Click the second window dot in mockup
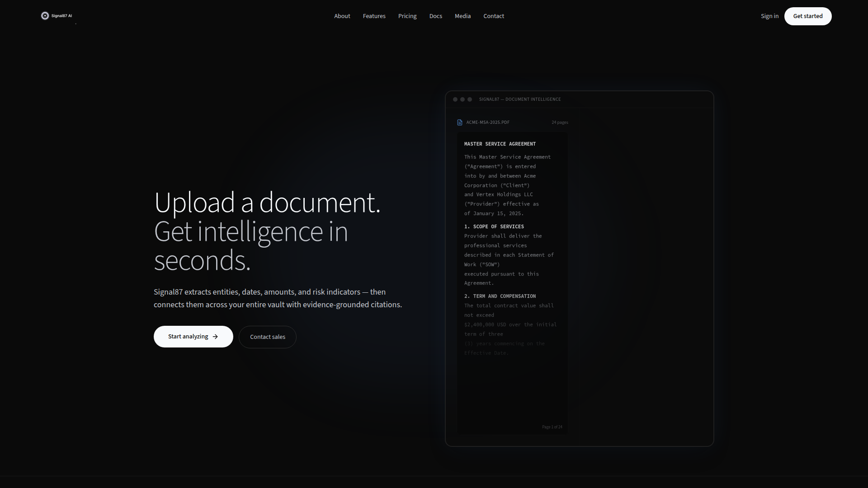The image size is (868, 488). pos(462,99)
